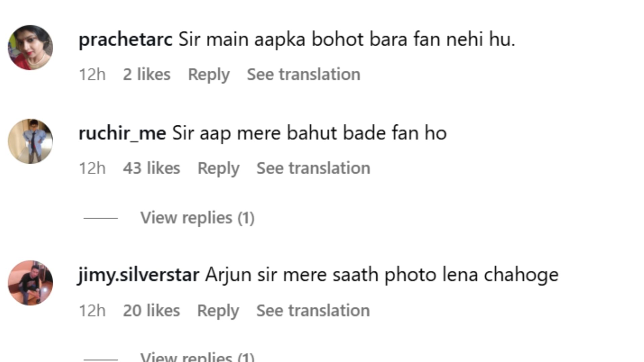Expand View replies under ruchir_me's comment
This screenshot has height=362, width=644.
pyautogui.click(x=197, y=218)
